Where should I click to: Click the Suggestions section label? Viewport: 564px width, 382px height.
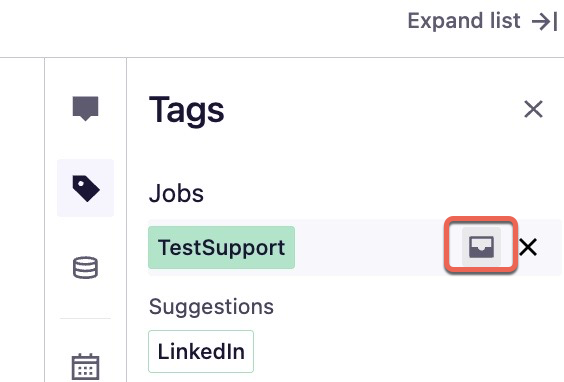(x=211, y=307)
